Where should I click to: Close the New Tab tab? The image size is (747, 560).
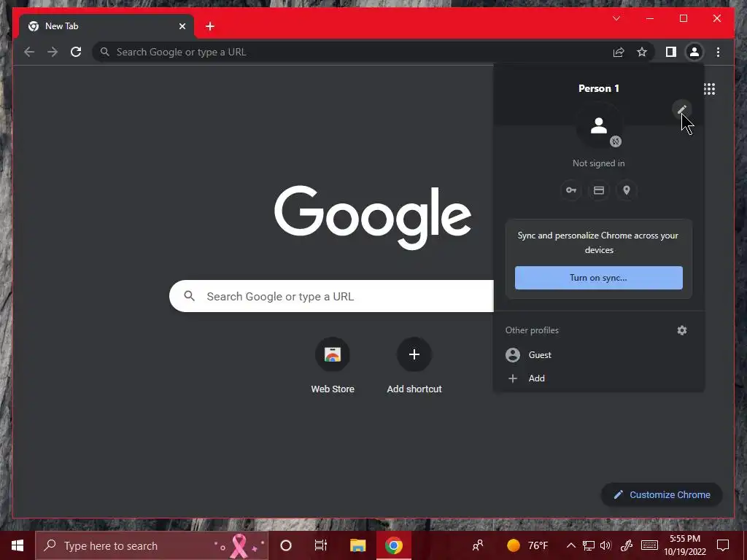tap(182, 26)
